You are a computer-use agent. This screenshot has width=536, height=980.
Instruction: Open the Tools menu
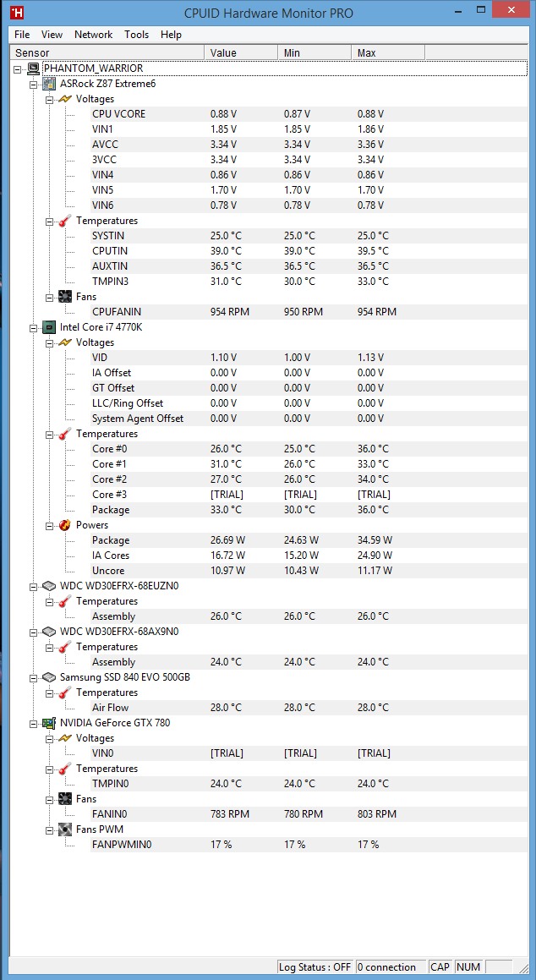tap(136, 35)
